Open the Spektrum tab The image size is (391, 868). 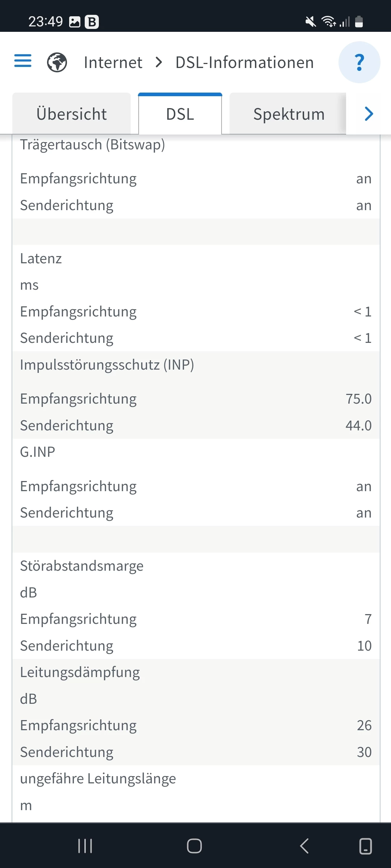pyautogui.click(x=289, y=114)
